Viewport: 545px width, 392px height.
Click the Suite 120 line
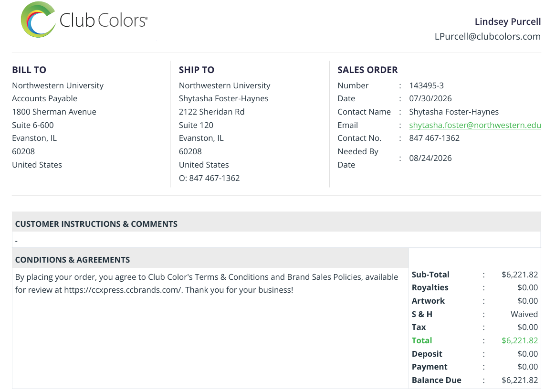(196, 125)
